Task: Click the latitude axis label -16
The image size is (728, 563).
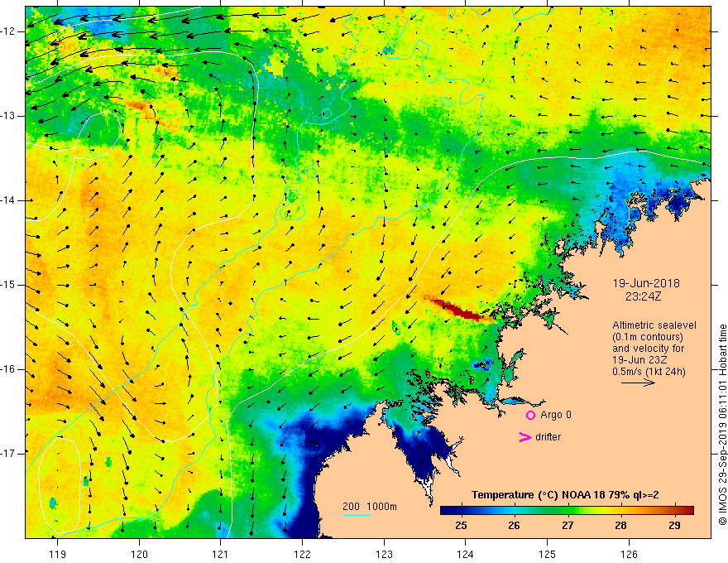Action: tap(8, 369)
